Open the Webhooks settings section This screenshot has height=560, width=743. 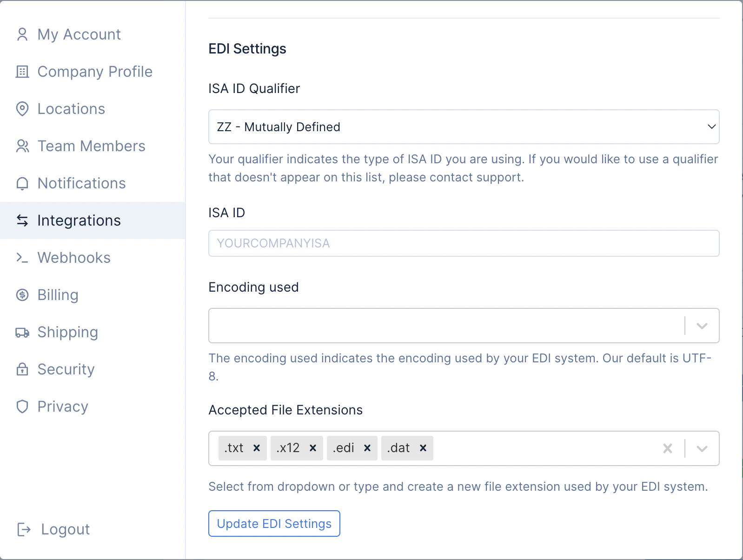pyautogui.click(x=74, y=258)
